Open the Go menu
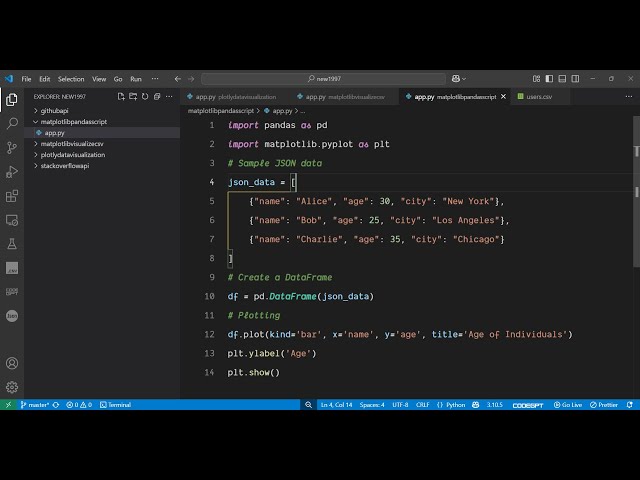640x480 pixels. pos(118,79)
